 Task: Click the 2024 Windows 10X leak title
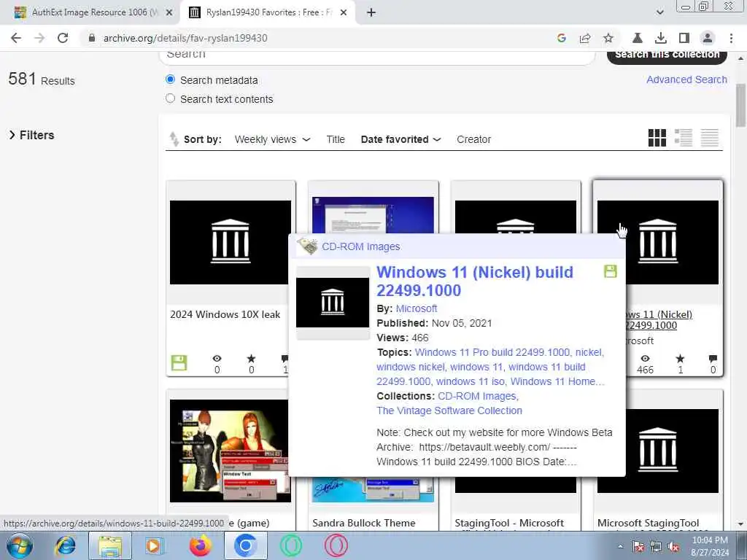[225, 314]
